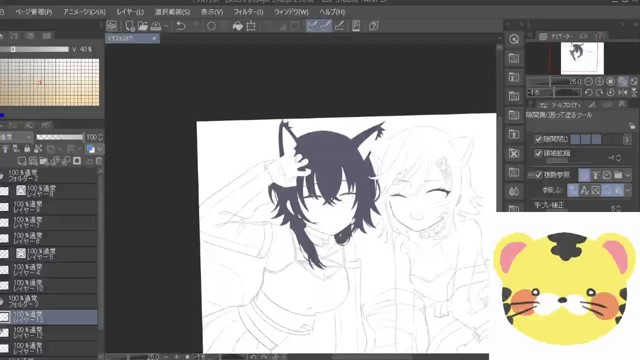Click the open file folder icon
The width and height of the screenshot is (640, 360).
(142, 26)
